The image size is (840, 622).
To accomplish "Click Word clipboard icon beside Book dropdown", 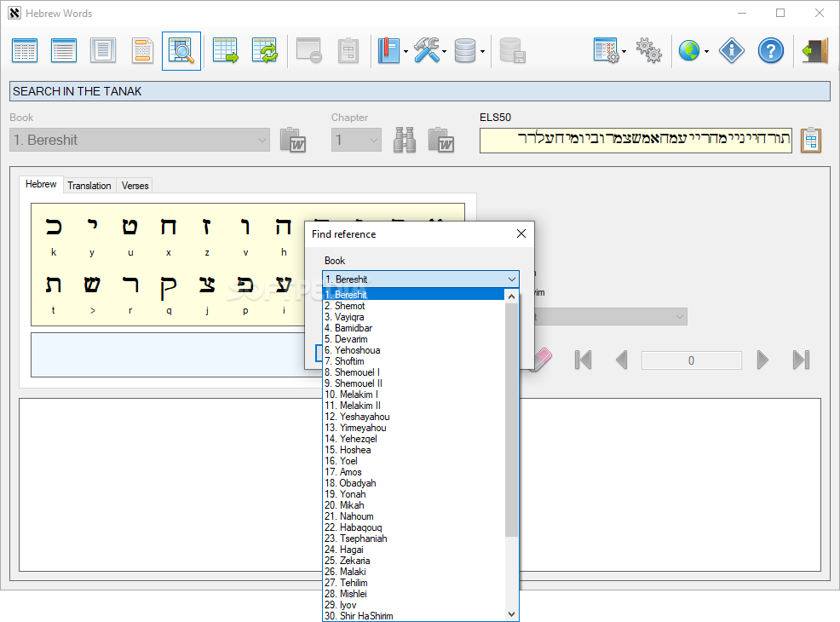I will tap(293, 140).
